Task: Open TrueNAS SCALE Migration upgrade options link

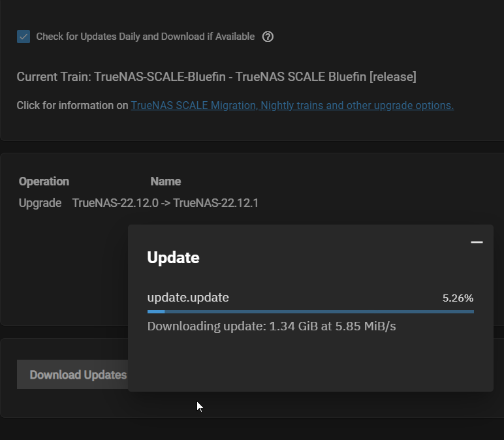Action: pos(292,105)
